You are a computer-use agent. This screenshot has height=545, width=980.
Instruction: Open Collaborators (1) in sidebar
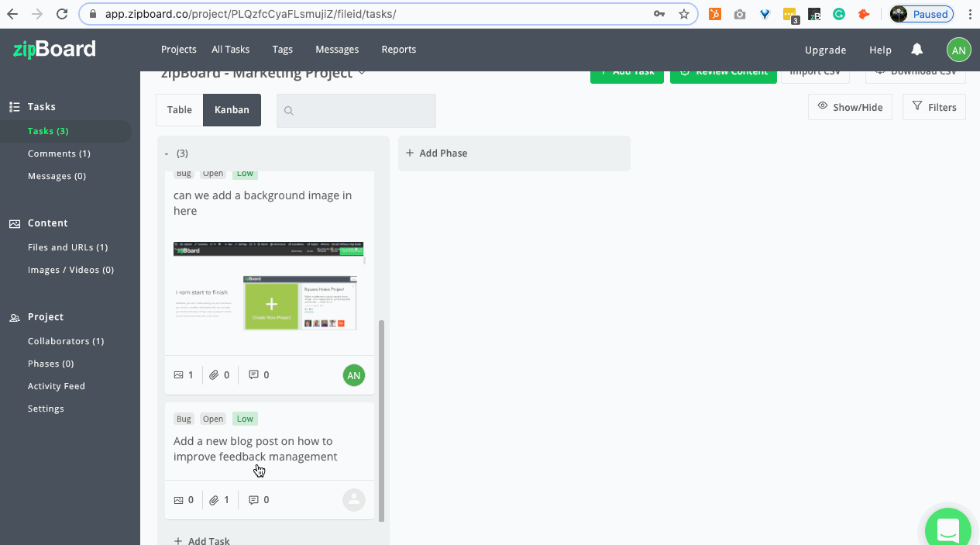coord(66,341)
